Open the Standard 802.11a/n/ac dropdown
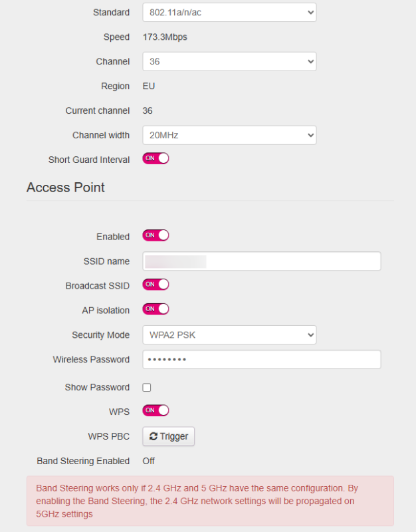 229,12
